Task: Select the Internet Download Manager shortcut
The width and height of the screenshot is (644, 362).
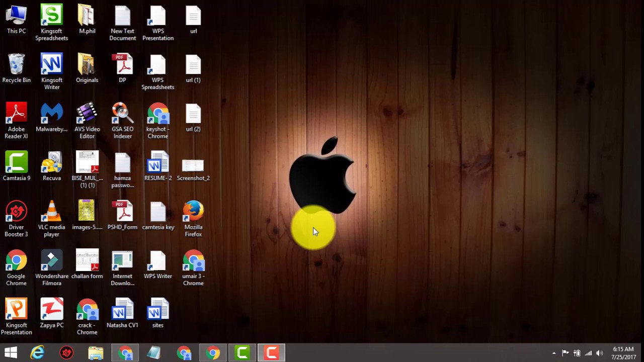Action: [122, 267]
